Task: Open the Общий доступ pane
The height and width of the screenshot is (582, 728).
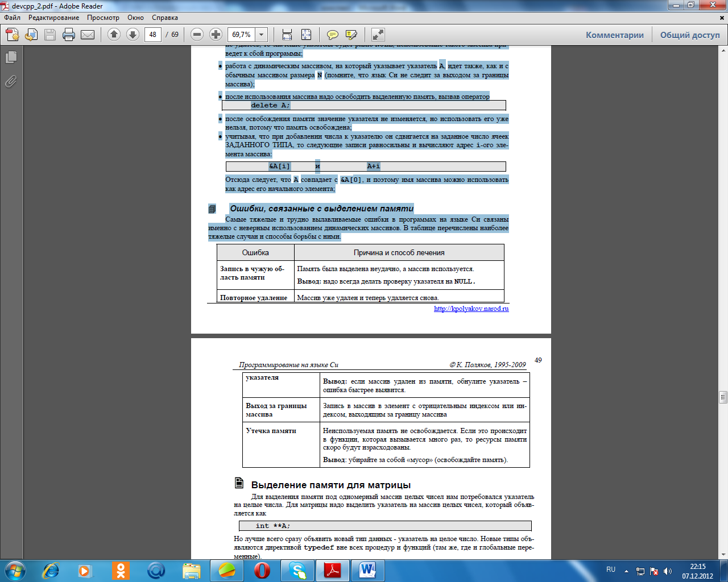Action: 690,35
